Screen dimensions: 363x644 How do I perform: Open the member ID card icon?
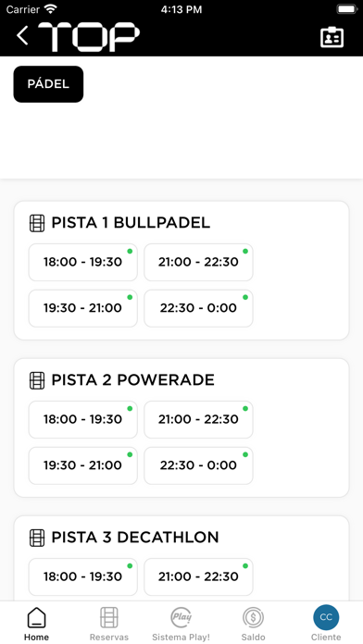(332, 37)
